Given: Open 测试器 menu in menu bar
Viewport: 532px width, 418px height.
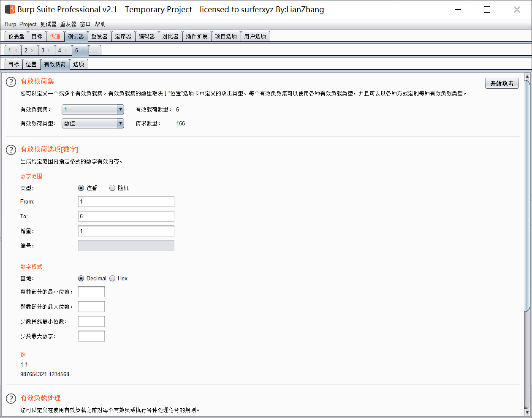Looking at the screenshot, I should 48,24.
